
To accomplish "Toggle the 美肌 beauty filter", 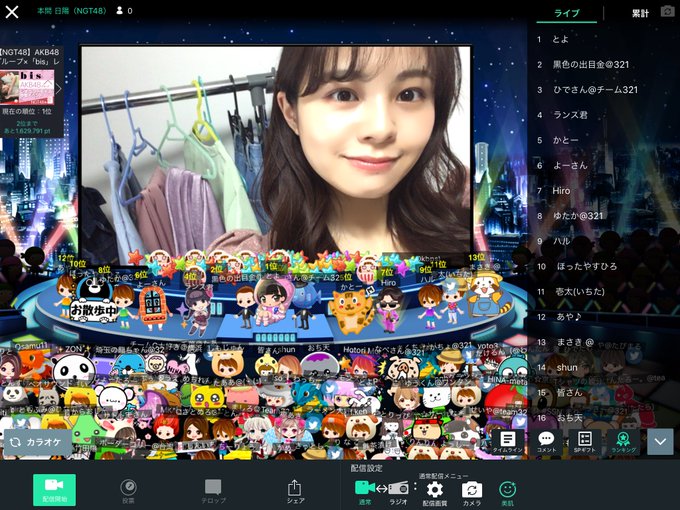I will 507,494.
